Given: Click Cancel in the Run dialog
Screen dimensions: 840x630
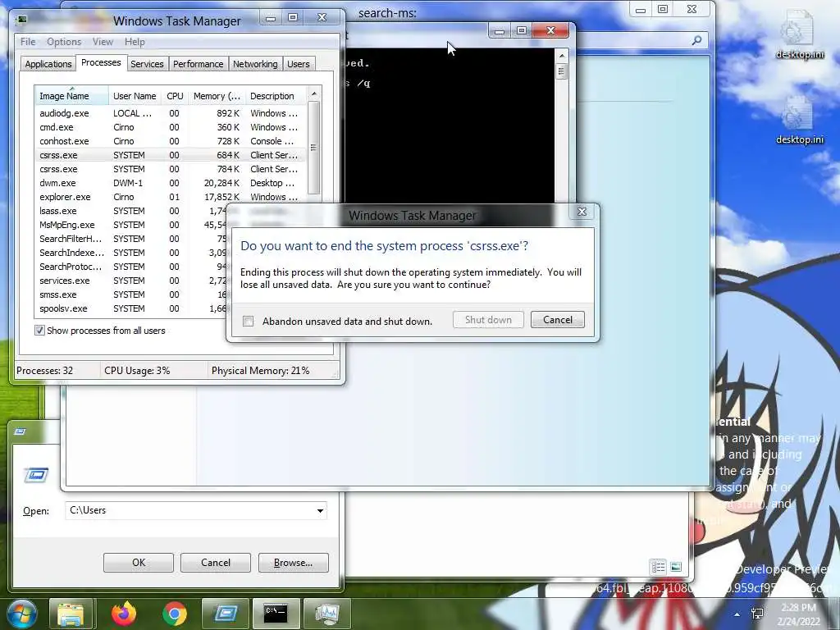Looking at the screenshot, I should click(x=216, y=563).
